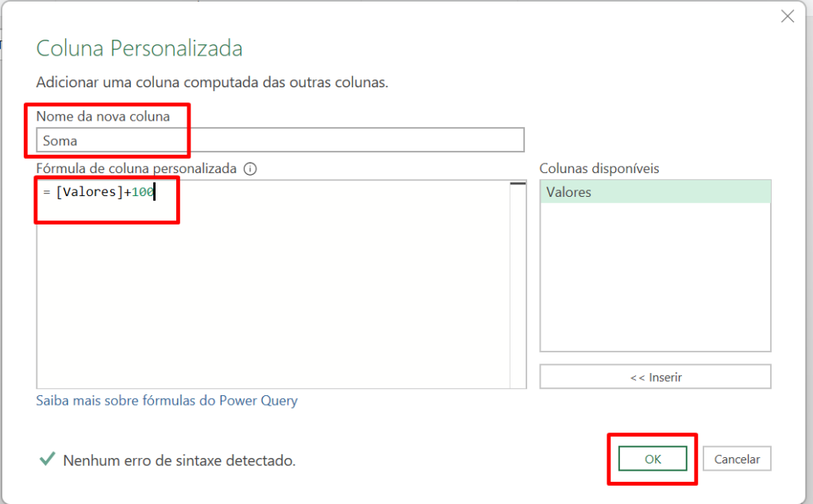Cancel the Coluna Personalizada dialog

click(x=737, y=458)
